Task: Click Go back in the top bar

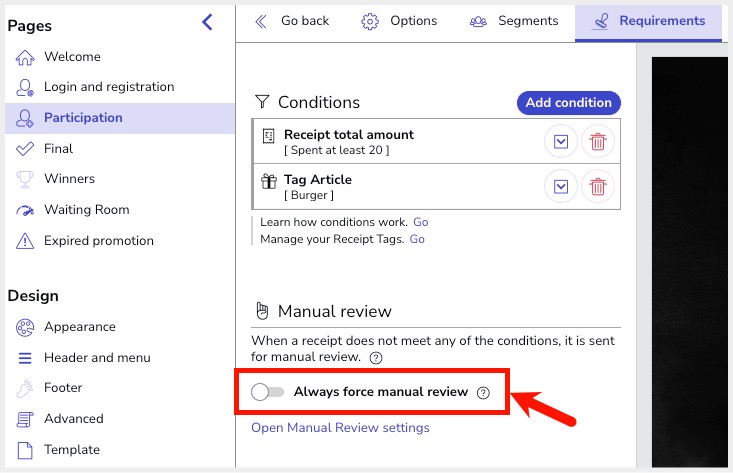Action: [292, 21]
